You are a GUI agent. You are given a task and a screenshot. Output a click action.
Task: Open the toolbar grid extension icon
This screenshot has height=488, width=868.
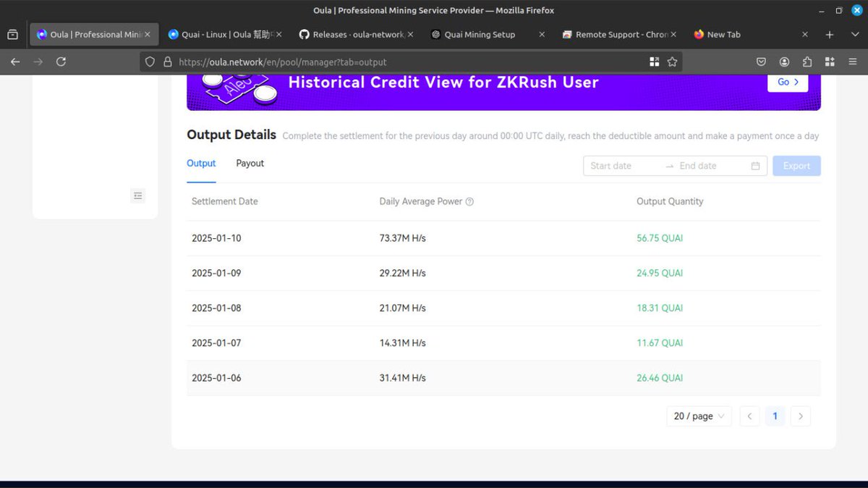(830, 62)
